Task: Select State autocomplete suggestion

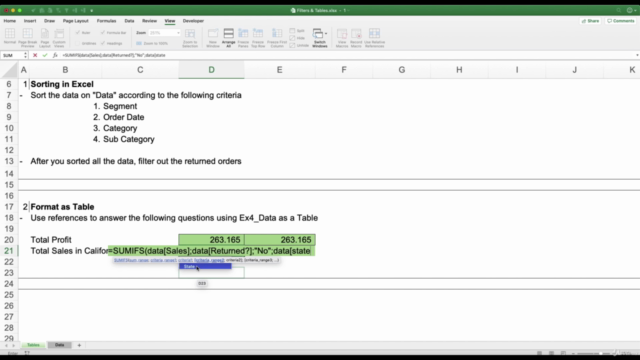Action: (205, 267)
